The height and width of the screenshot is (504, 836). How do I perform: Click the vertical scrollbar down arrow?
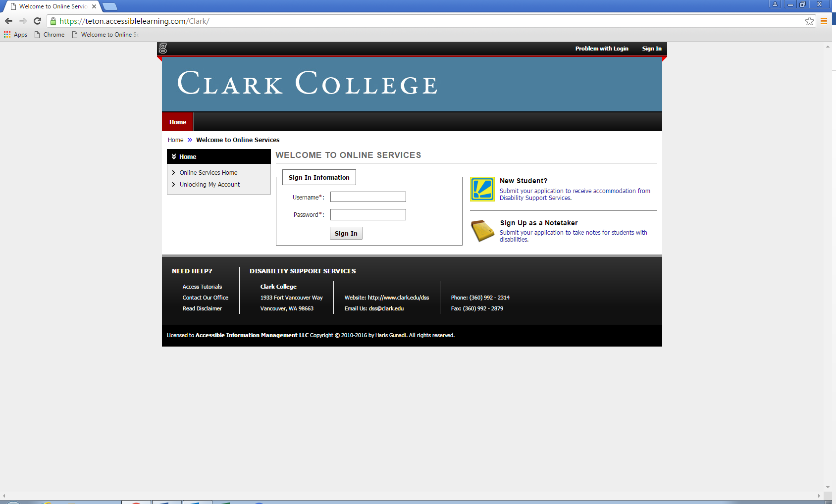828,487
